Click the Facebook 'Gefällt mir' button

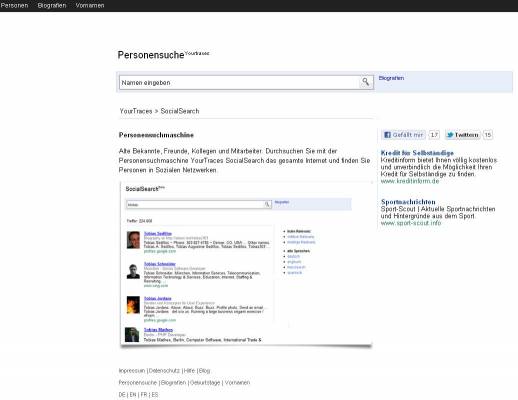coord(404,135)
